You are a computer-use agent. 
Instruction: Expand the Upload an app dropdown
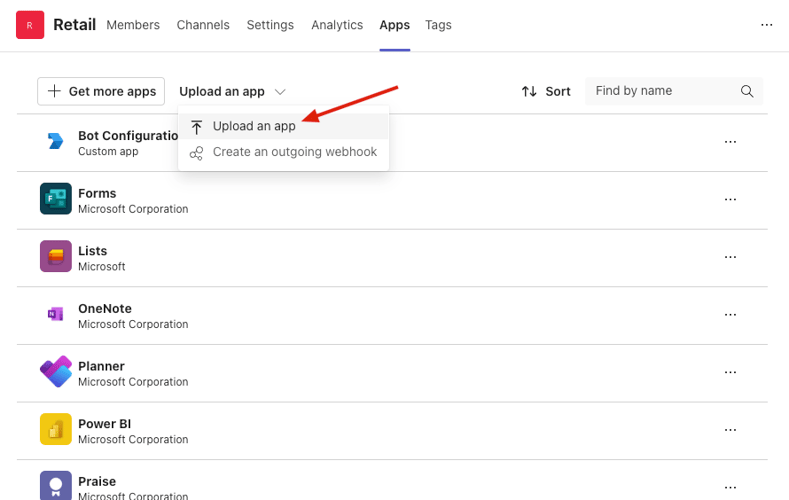click(x=232, y=91)
